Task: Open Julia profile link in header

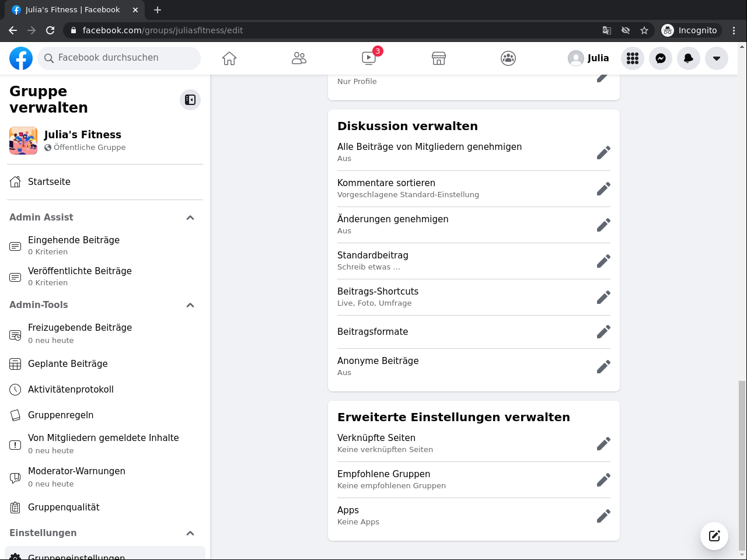Action: click(x=589, y=58)
